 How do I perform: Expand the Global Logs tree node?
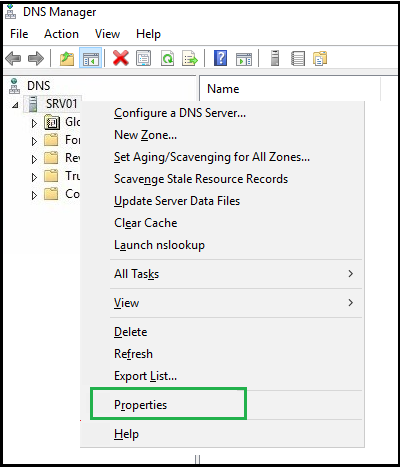(x=34, y=123)
